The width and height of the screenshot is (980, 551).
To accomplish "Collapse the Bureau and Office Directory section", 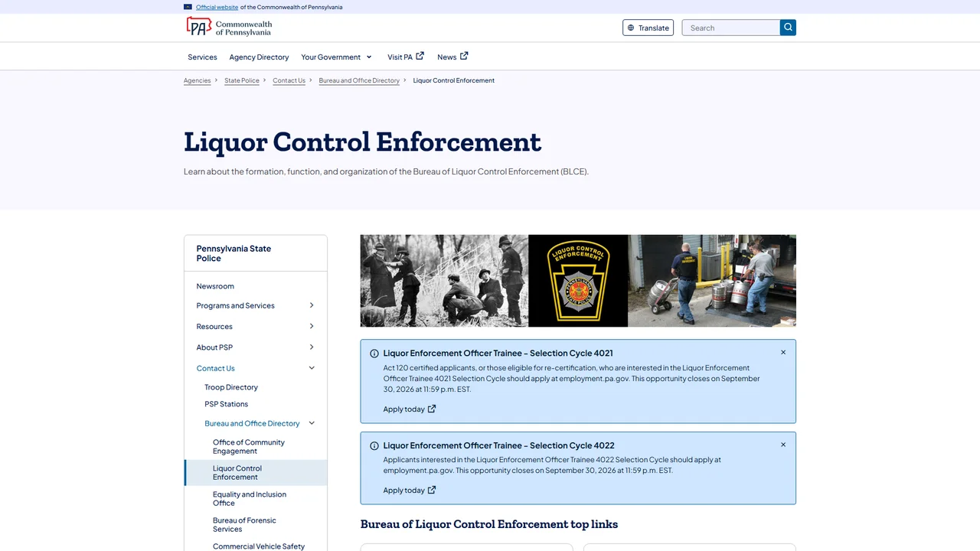I will pyautogui.click(x=312, y=423).
